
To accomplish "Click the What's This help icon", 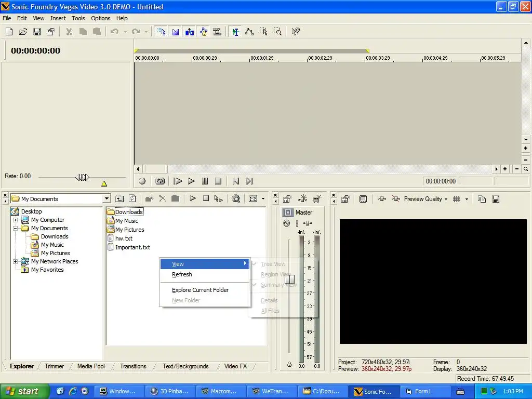I will [x=296, y=32].
